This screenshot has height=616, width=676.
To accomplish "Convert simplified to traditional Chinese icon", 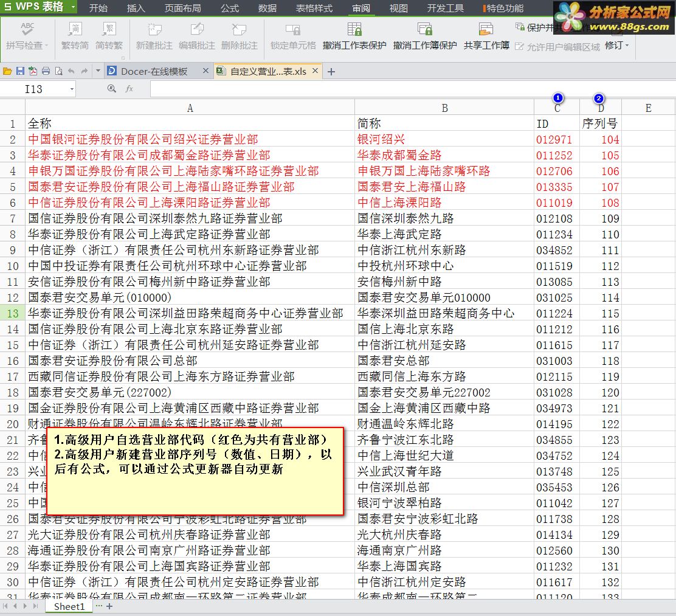I will point(109,29).
